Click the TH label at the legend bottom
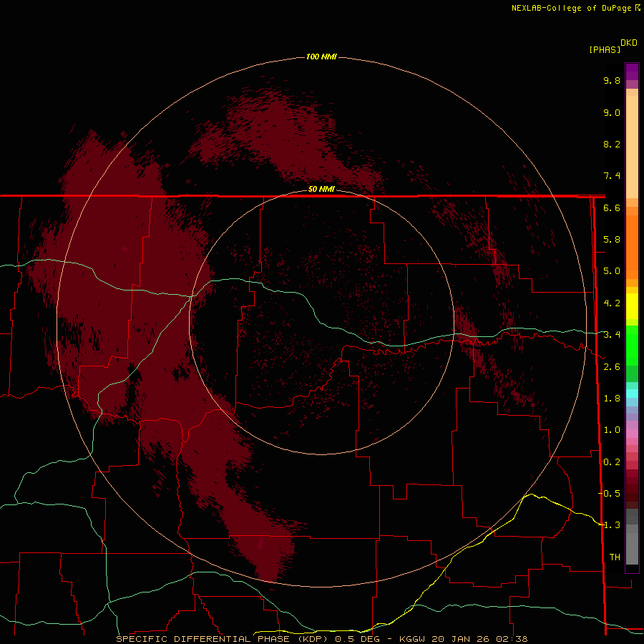 coord(615,557)
